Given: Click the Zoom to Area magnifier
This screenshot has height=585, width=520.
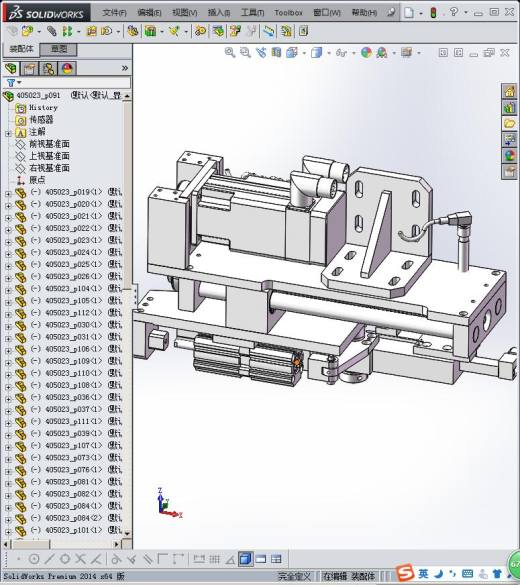Looking at the screenshot, I should (x=245, y=53).
